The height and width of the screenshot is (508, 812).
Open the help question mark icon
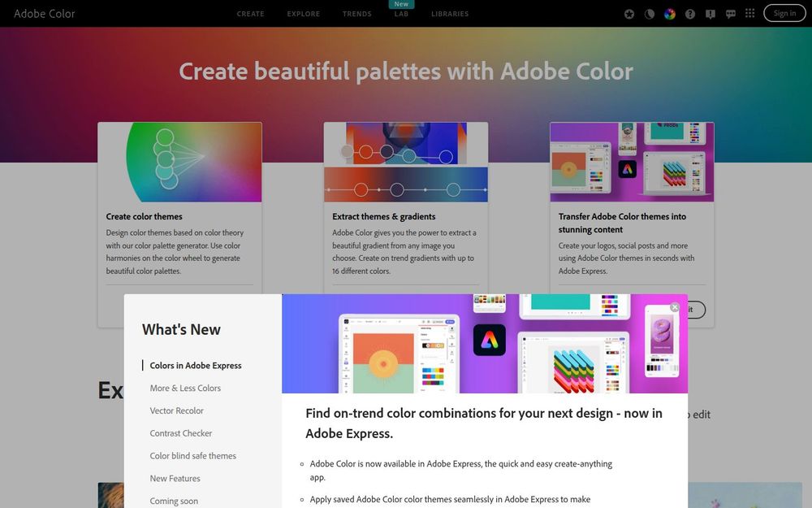tap(689, 14)
